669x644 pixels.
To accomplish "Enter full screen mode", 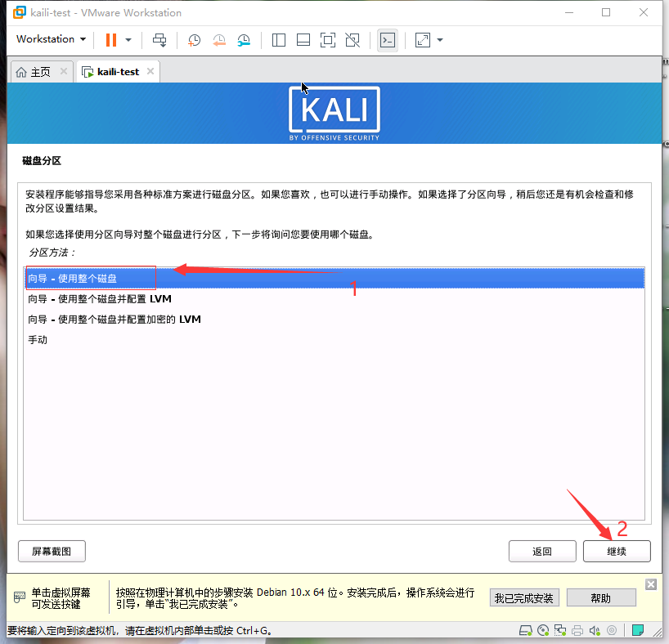I will 328,40.
